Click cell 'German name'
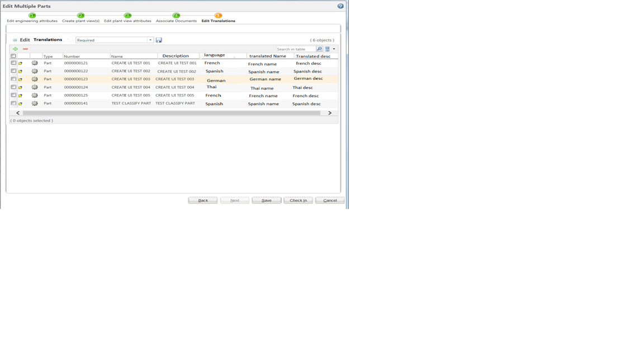644x362 pixels. tap(266, 79)
